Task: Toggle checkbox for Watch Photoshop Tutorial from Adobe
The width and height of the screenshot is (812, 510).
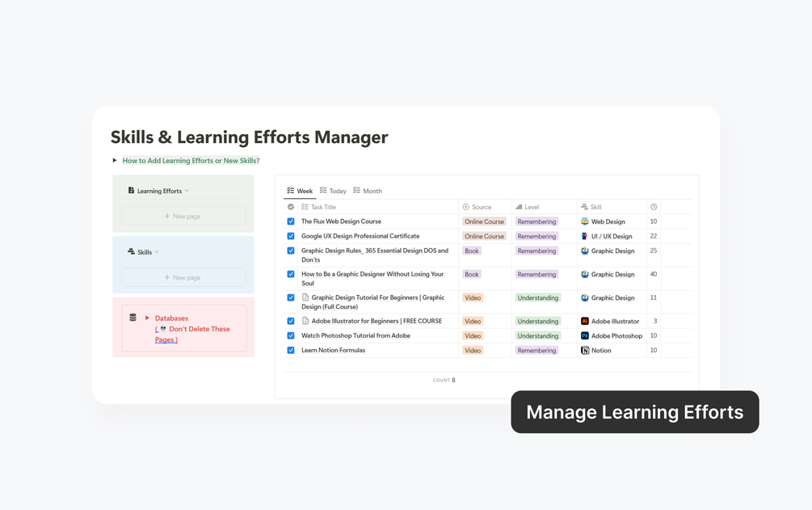Action: 291,335
